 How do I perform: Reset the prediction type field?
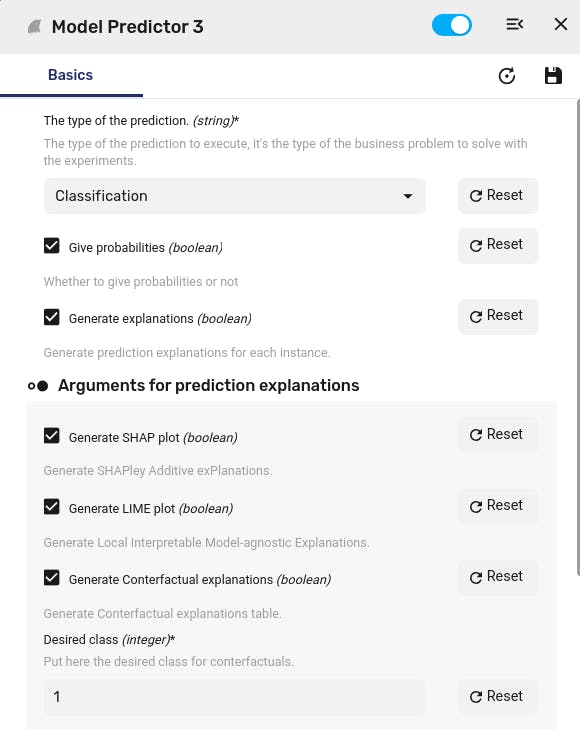(498, 196)
